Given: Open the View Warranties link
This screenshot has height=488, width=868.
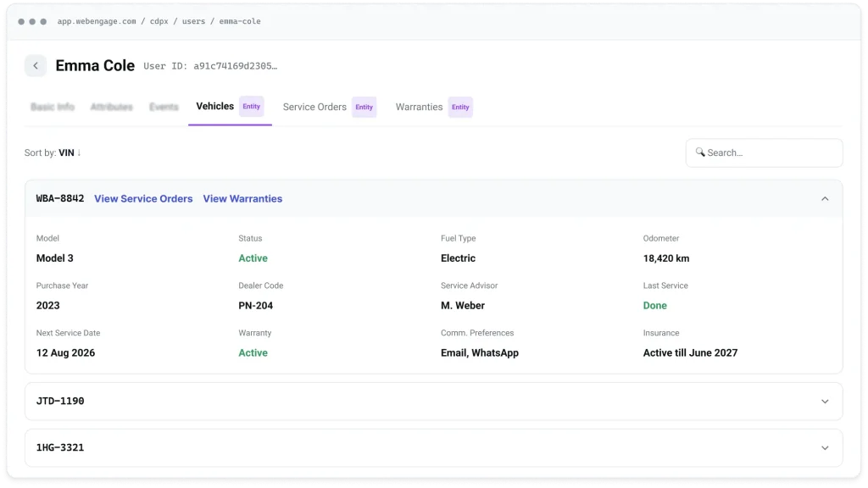Looking at the screenshot, I should pos(242,198).
